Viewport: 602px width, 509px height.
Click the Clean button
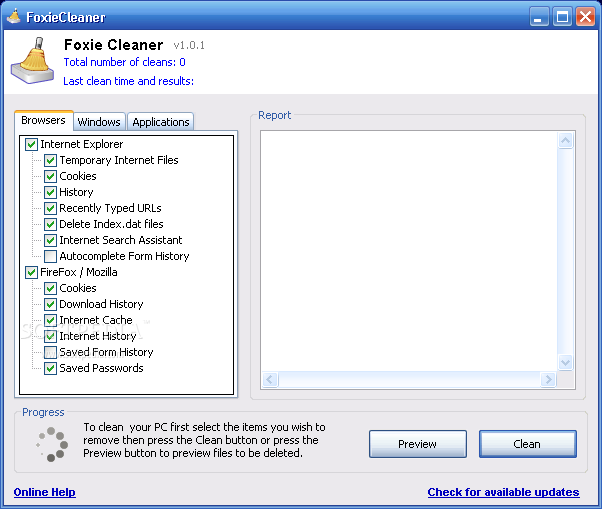(528, 444)
